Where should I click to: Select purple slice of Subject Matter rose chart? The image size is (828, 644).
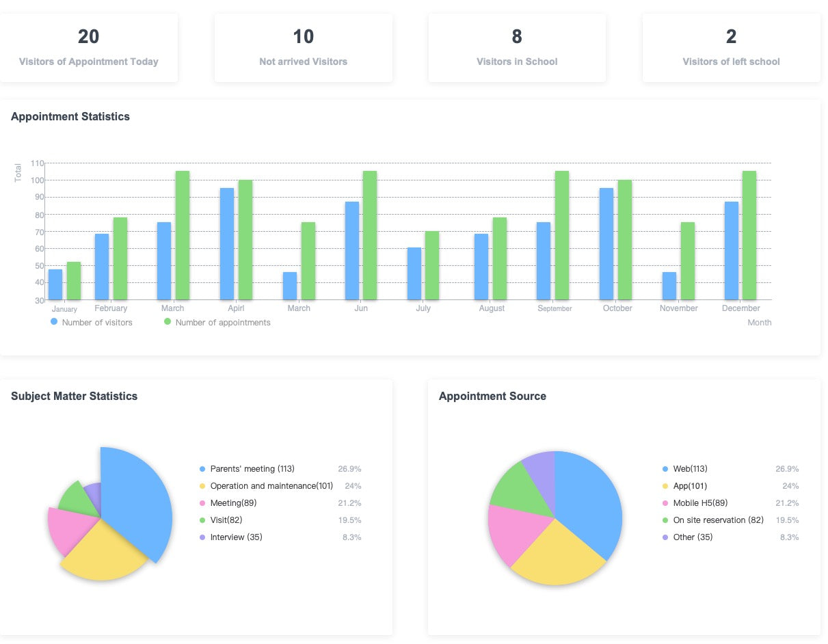[94, 498]
